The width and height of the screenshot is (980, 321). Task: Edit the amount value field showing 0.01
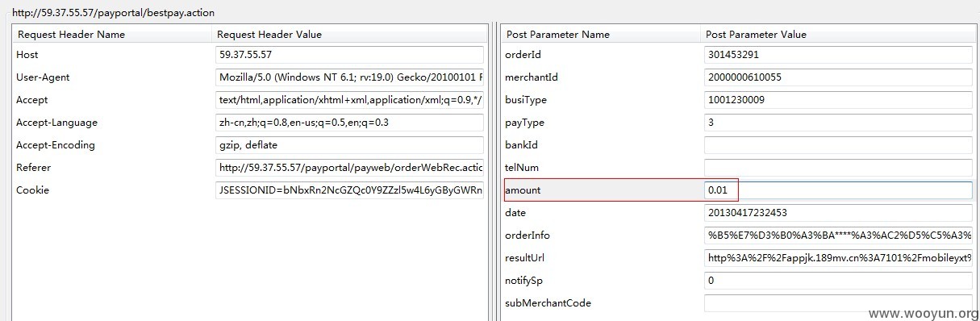[838, 190]
